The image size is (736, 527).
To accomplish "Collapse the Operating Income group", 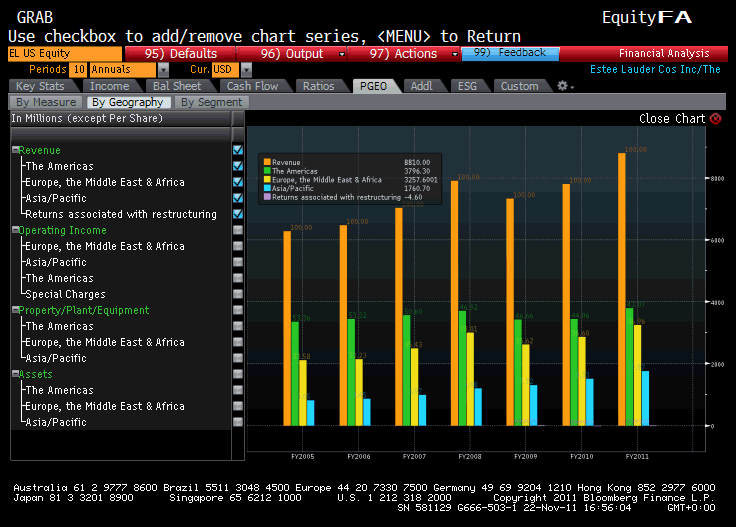I will pos(15,230).
